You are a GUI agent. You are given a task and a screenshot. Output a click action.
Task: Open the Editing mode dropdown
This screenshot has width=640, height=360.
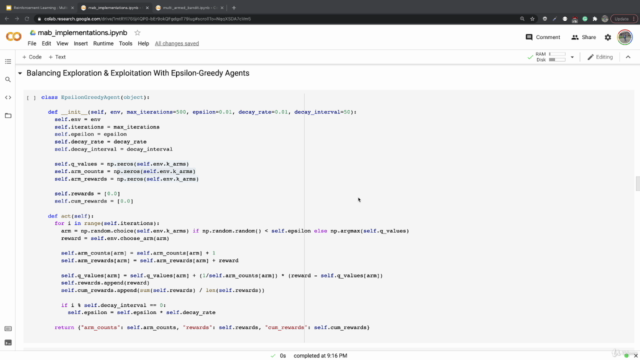600,57
